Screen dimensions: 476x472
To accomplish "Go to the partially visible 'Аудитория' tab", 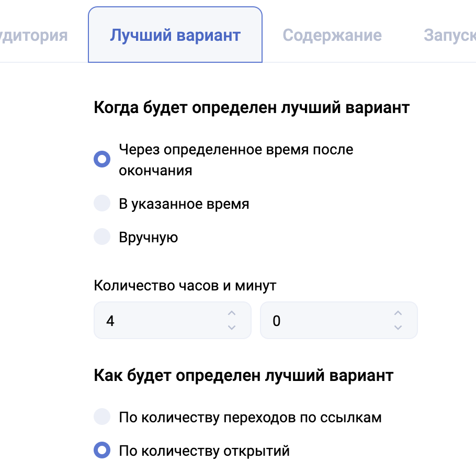I will [34, 36].
